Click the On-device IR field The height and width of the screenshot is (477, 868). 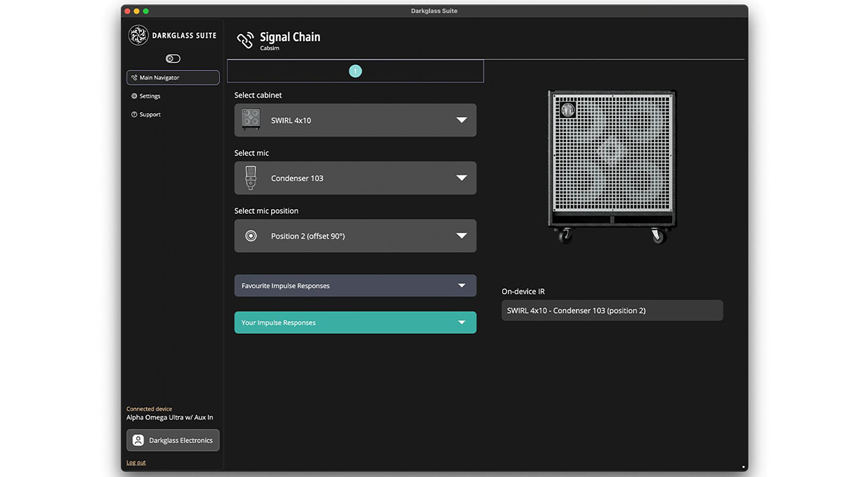612,310
